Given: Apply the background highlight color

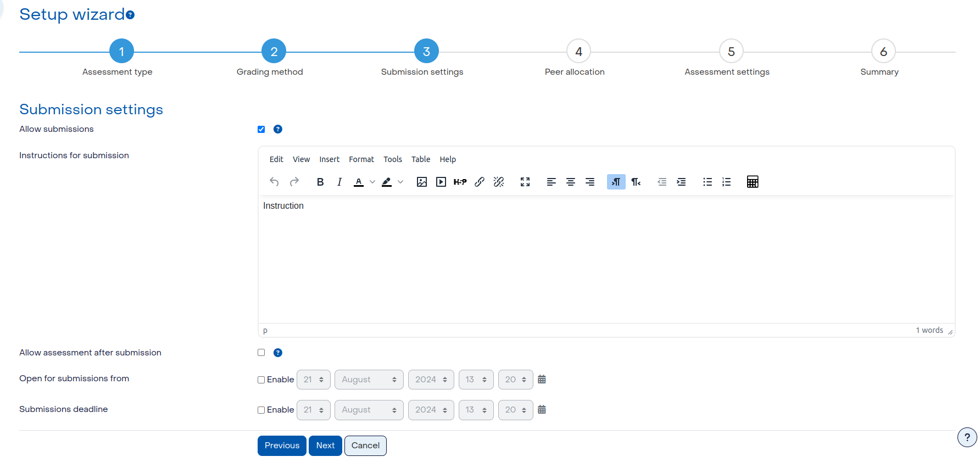Looking at the screenshot, I should (387, 182).
